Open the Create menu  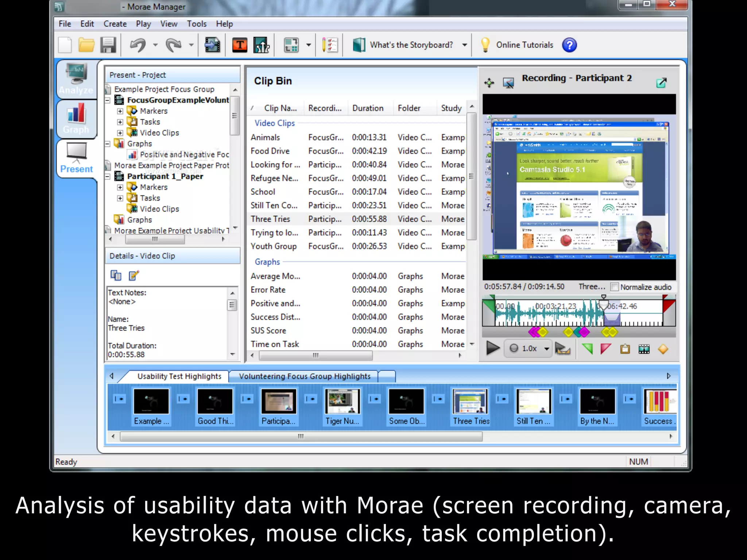(115, 24)
